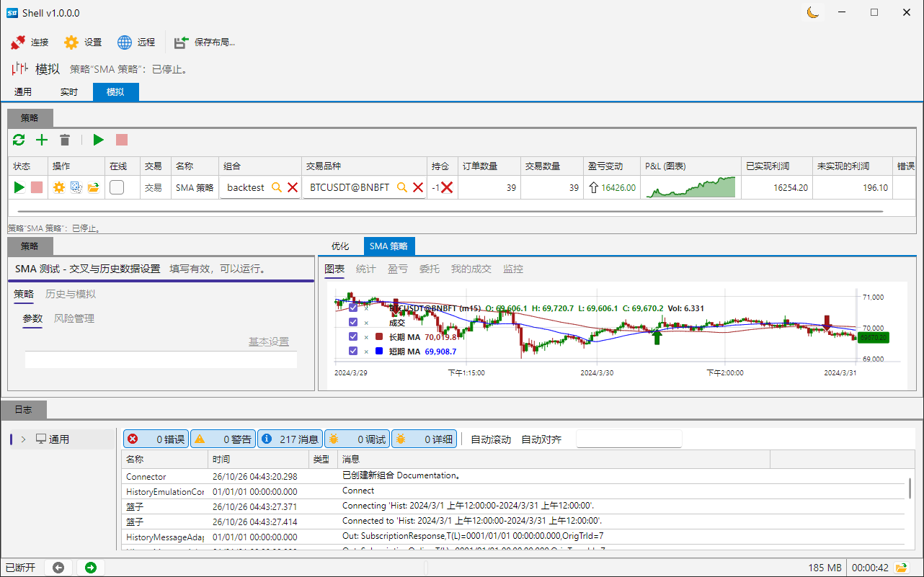This screenshot has height=577, width=924.
Task: Add a new strategy with the plus icon
Action: click(42, 140)
